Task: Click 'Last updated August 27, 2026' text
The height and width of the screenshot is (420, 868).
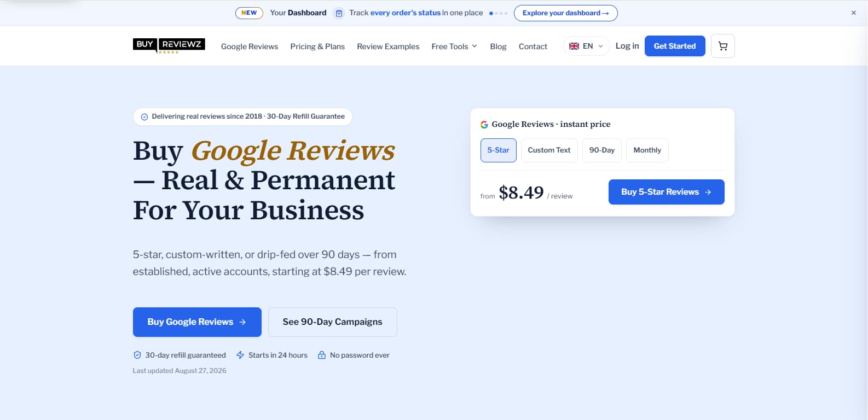Action: click(x=180, y=371)
